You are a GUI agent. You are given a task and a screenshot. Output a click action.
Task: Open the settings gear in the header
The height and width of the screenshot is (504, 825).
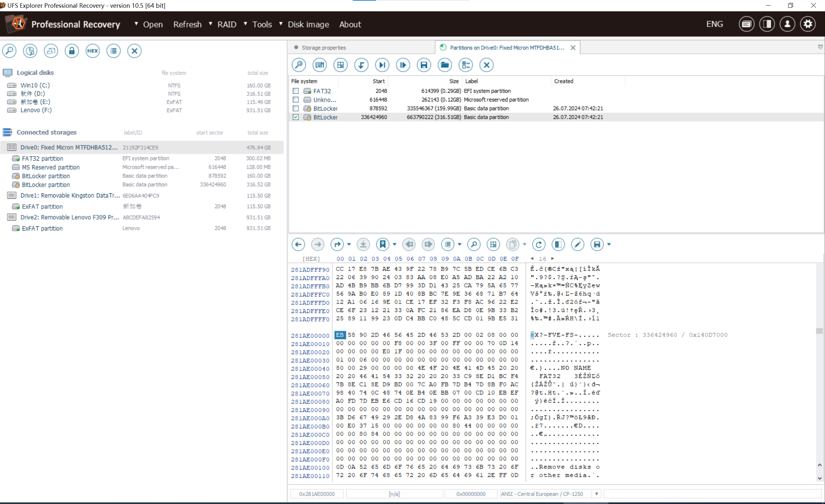pyautogui.click(x=808, y=24)
